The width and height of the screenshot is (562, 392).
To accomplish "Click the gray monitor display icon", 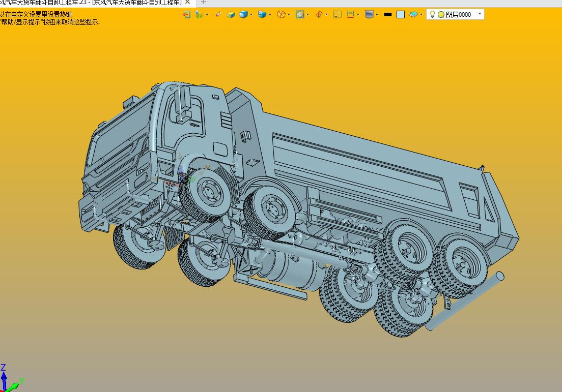I will [369, 15].
